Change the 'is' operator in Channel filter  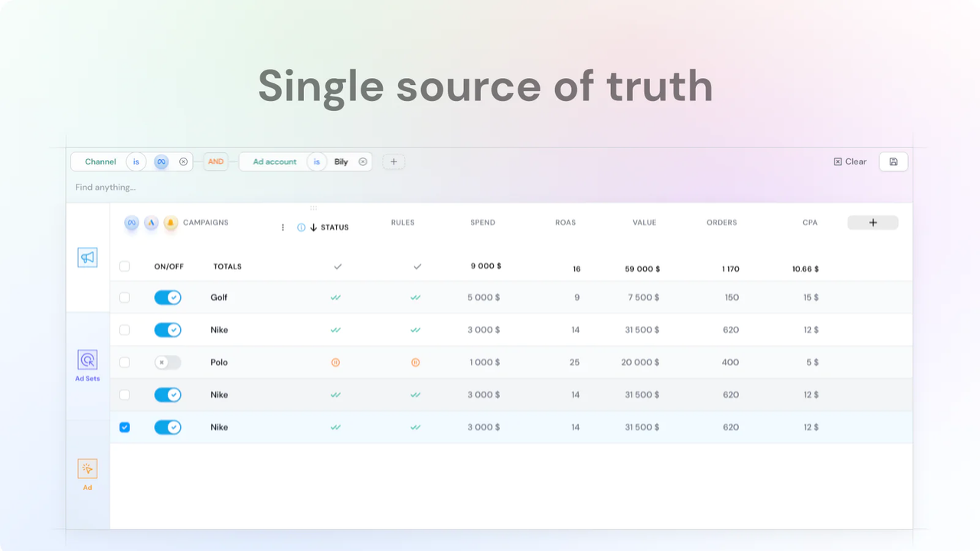point(136,161)
